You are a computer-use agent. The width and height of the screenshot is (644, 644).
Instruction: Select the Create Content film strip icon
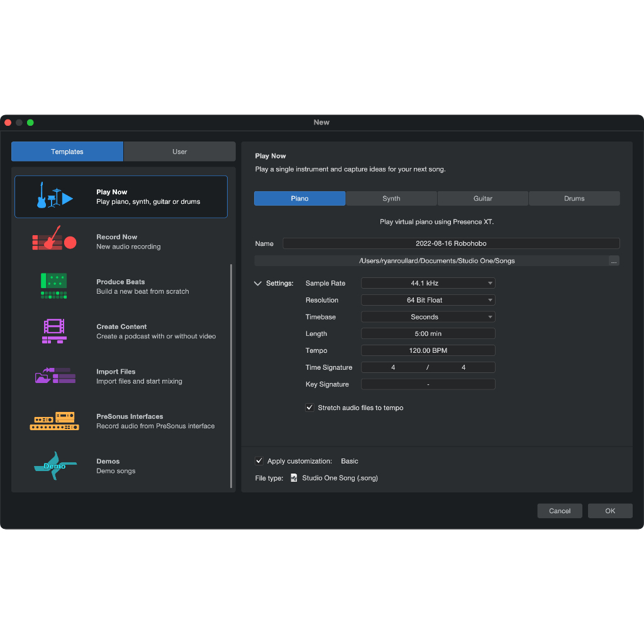(54, 331)
